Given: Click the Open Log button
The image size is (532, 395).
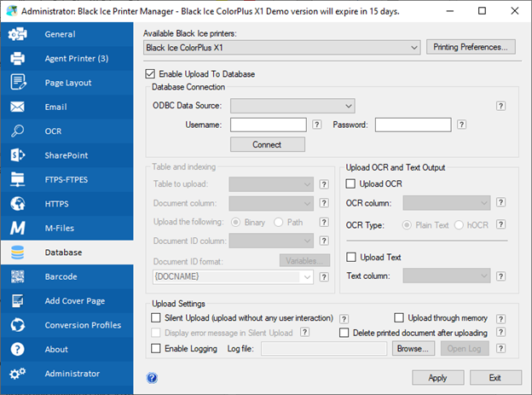Looking at the screenshot, I should tap(465, 348).
